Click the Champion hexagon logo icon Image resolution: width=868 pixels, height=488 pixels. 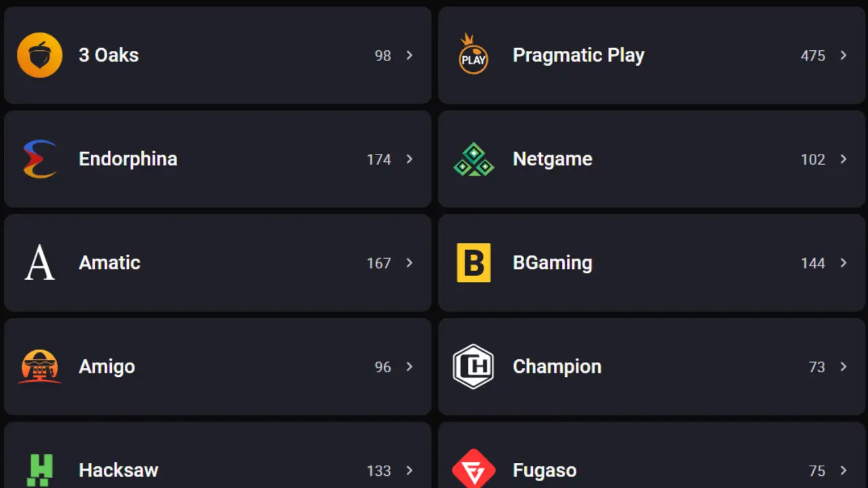(x=473, y=367)
